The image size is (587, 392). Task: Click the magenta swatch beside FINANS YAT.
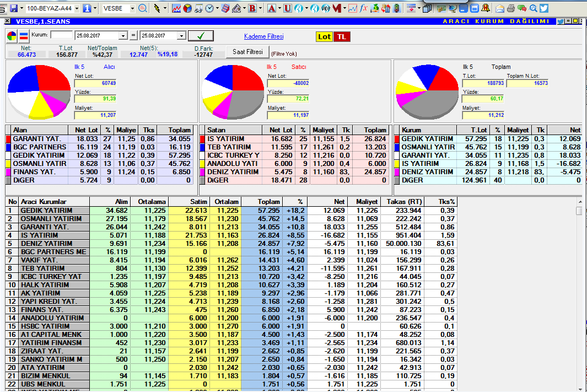pyautogui.click(x=8, y=172)
